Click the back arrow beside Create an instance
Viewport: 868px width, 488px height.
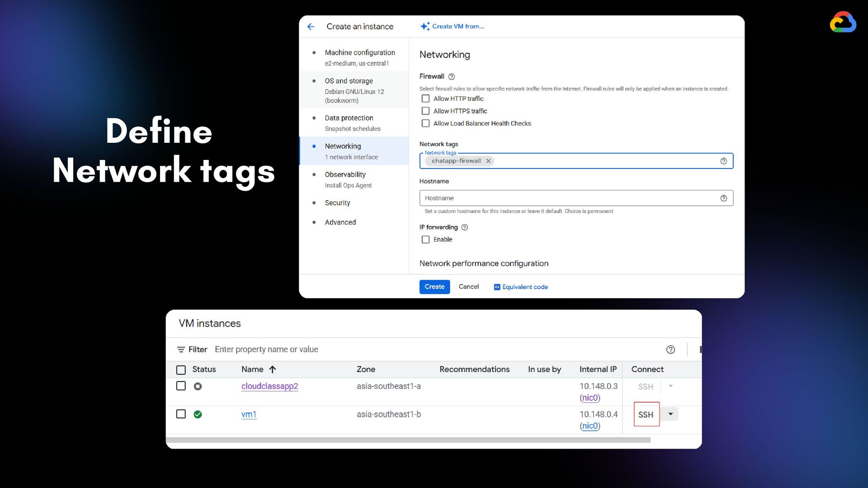(x=311, y=27)
